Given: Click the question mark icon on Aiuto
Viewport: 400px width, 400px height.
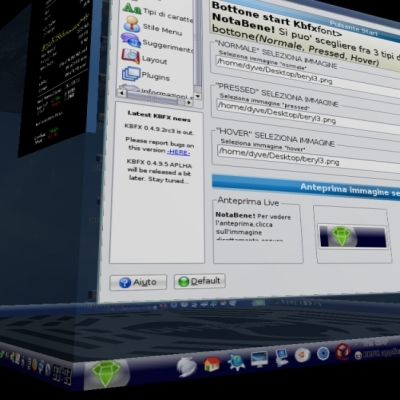Looking at the screenshot, I should [x=125, y=283].
